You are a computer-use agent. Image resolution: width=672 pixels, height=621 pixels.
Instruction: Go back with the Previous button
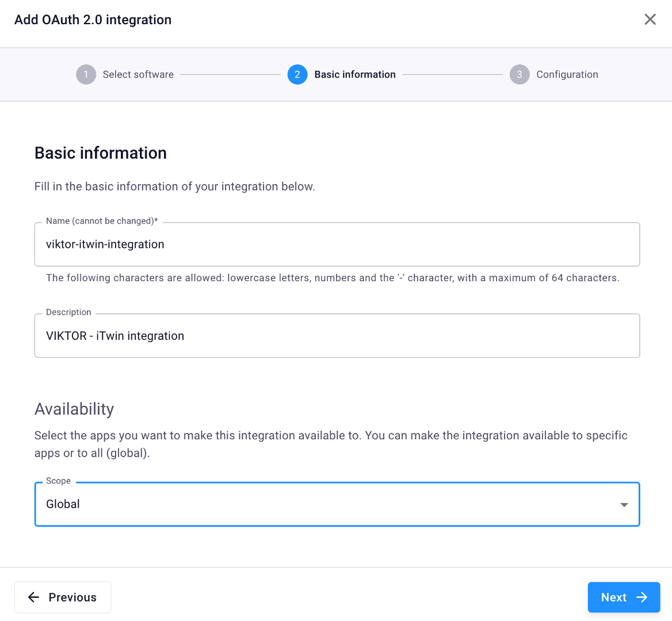coord(63,597)
